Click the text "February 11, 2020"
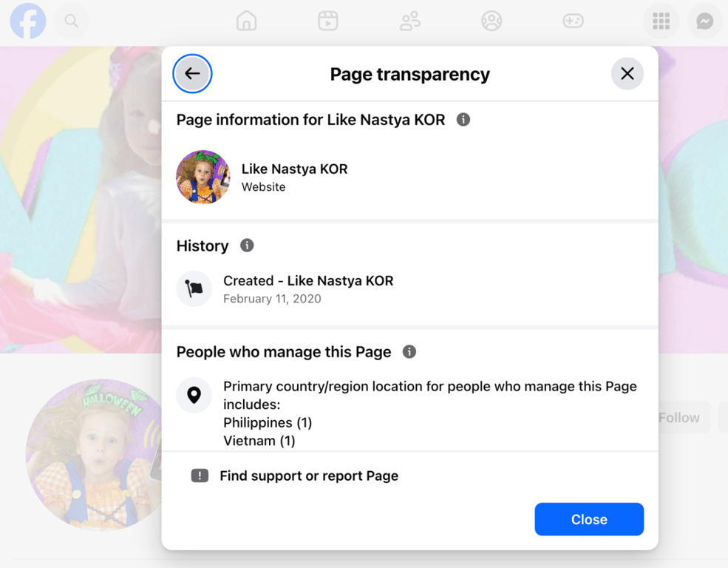 click(x=272, y=299)
